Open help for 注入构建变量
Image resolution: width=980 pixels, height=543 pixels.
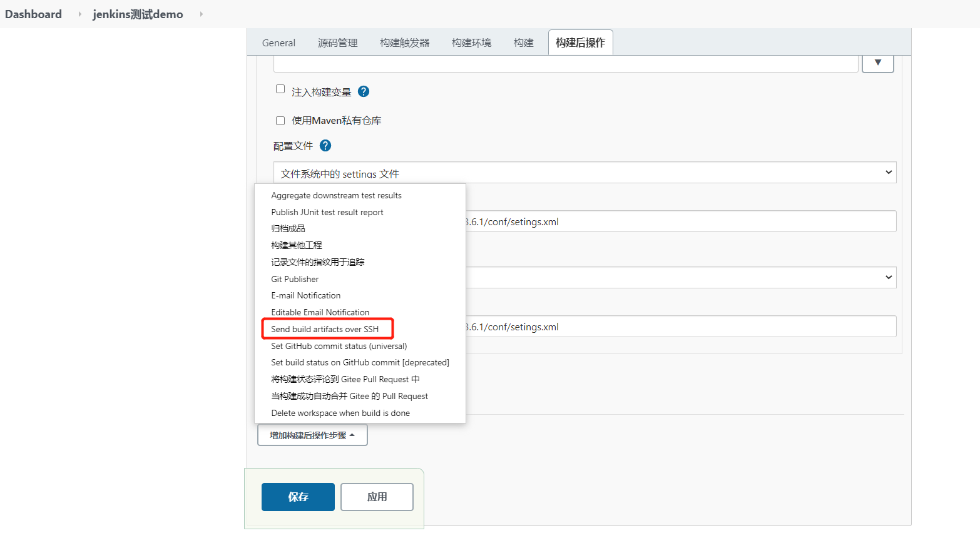(x=364, y=91)
